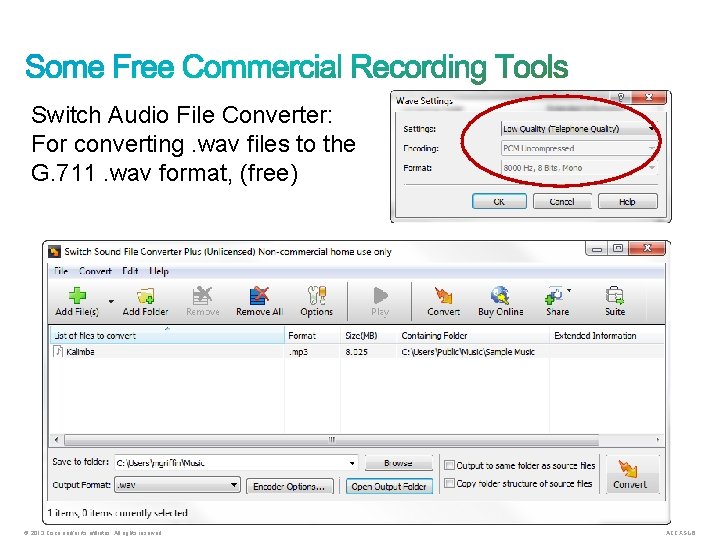Open the File menu
Viewport: 720px width, 540px height.
[61, 271]
